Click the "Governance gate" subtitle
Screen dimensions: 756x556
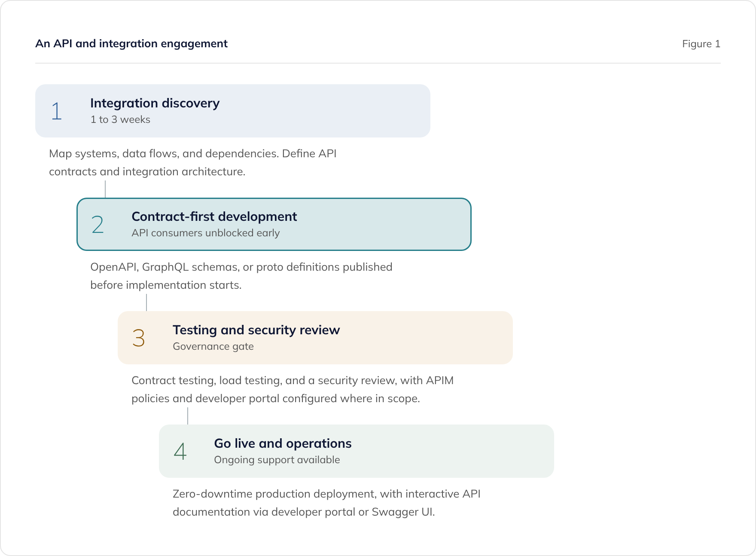click(x=213, y=346)
